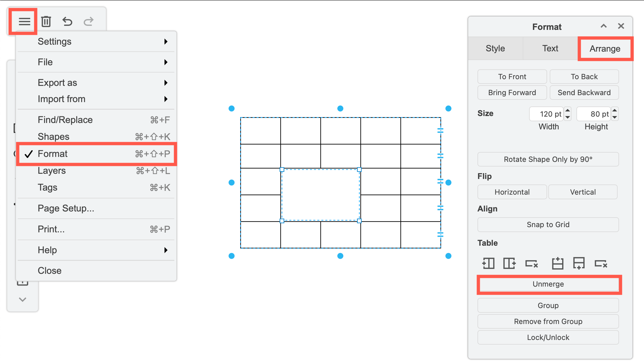
Task: Click the redo icon
Action: point(88,21)
